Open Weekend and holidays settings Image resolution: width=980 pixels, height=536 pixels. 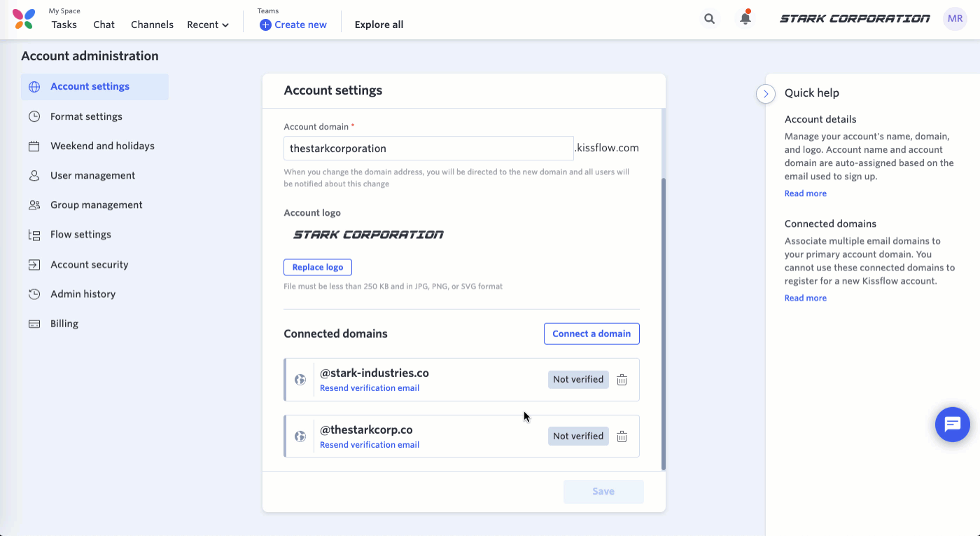point(94,146)
